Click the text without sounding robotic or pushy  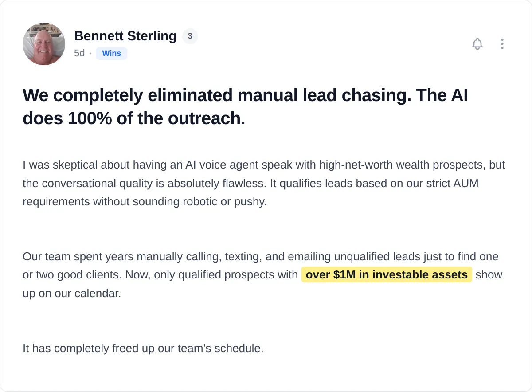[179, 202]
